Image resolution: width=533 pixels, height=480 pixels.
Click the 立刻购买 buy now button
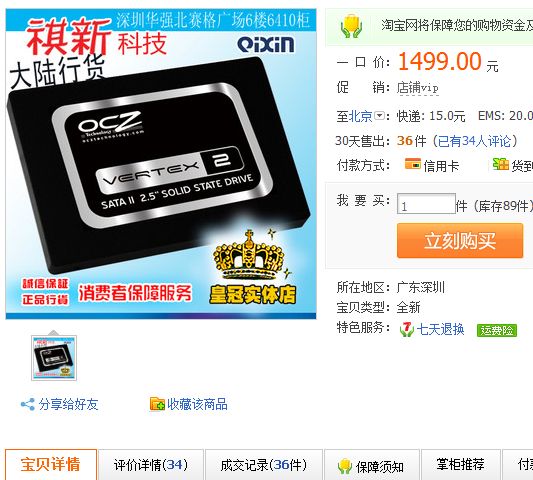460,241
